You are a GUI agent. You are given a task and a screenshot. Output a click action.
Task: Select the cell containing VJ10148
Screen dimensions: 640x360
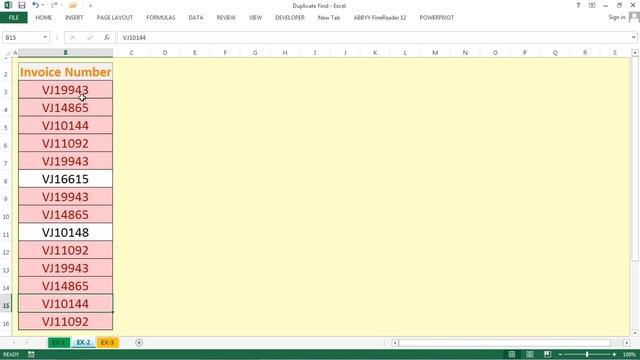coord(65,232)
